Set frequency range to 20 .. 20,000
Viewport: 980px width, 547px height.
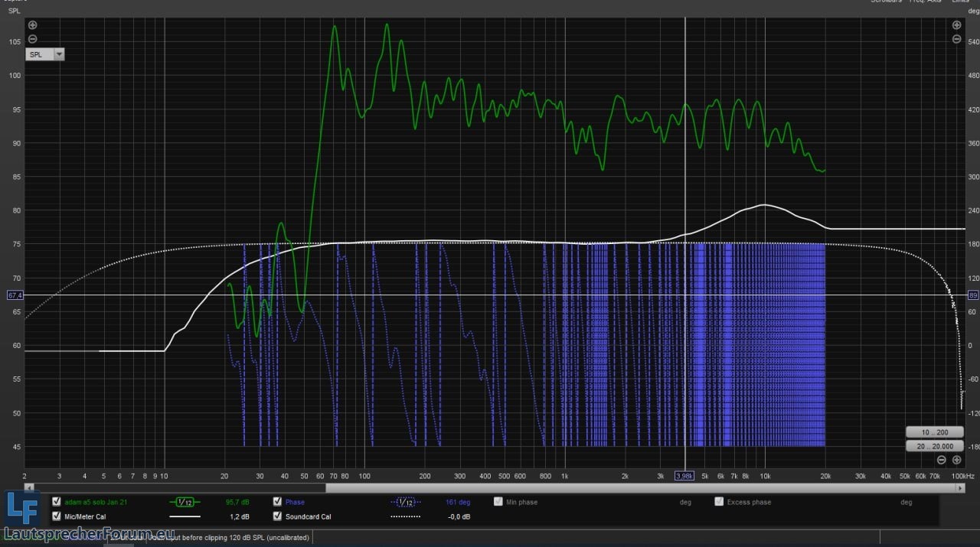[x=933, y=446]
